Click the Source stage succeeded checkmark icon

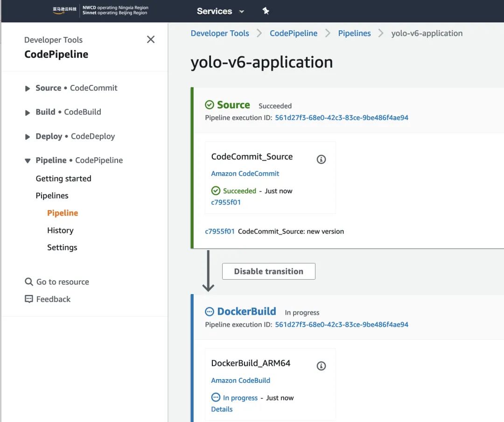pyautogui.click(x=210, y=105)
